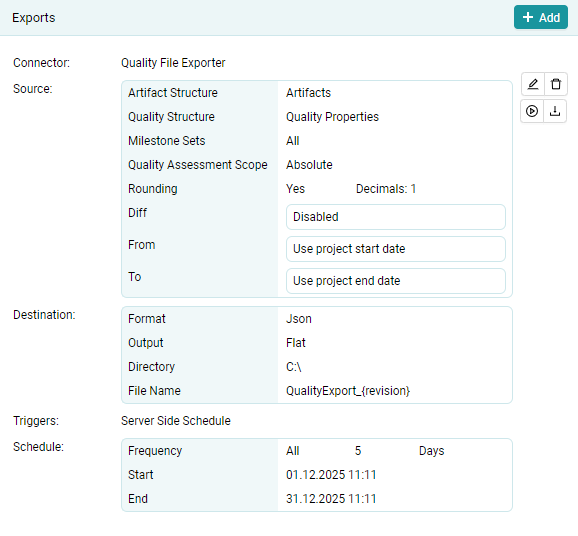Image resolution: width=578 pixels, height=536 pixels.
Task: Click the 'Server Side Schedule' trigger text
Action: 175,421
